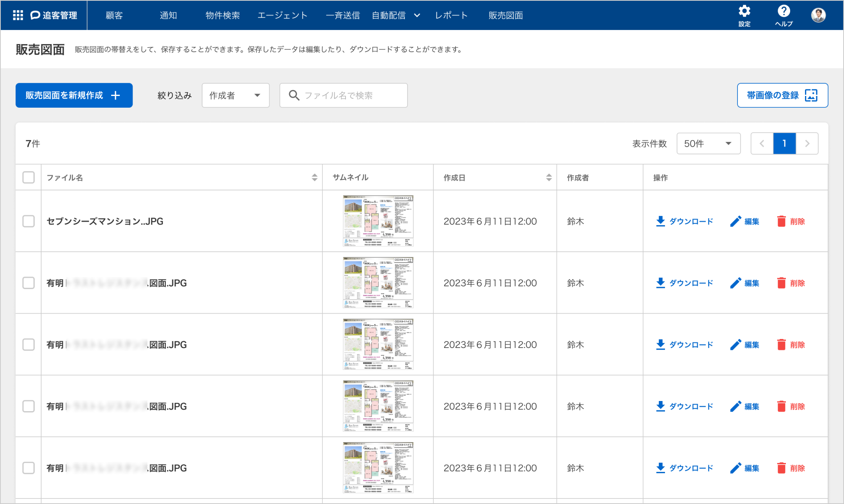Image resolution: width=844 pixels, height=504 pixels.
Task: Tick the select-all checkbox in table header
Action: point(28,177)
